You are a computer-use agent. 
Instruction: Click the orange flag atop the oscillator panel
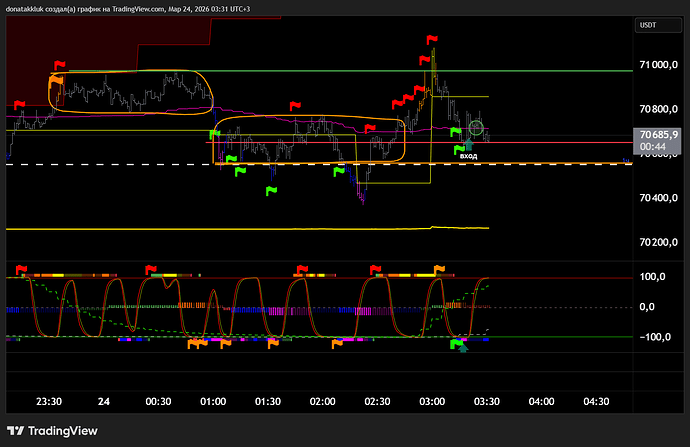pyautogui.click(x=438, y=268)
